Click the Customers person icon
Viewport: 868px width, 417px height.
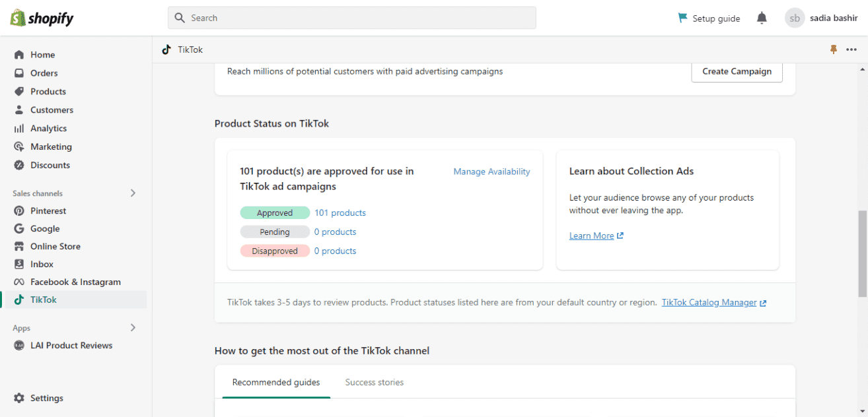19,110
